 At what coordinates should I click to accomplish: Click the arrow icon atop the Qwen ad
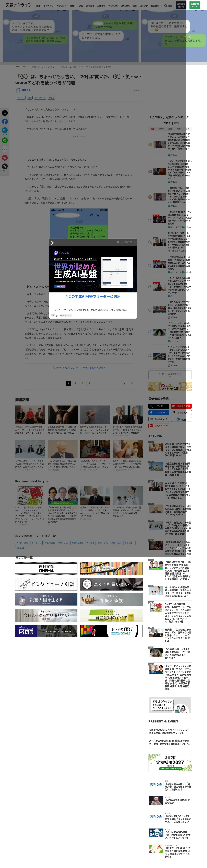pyautogui.click(x=52, y=243)
